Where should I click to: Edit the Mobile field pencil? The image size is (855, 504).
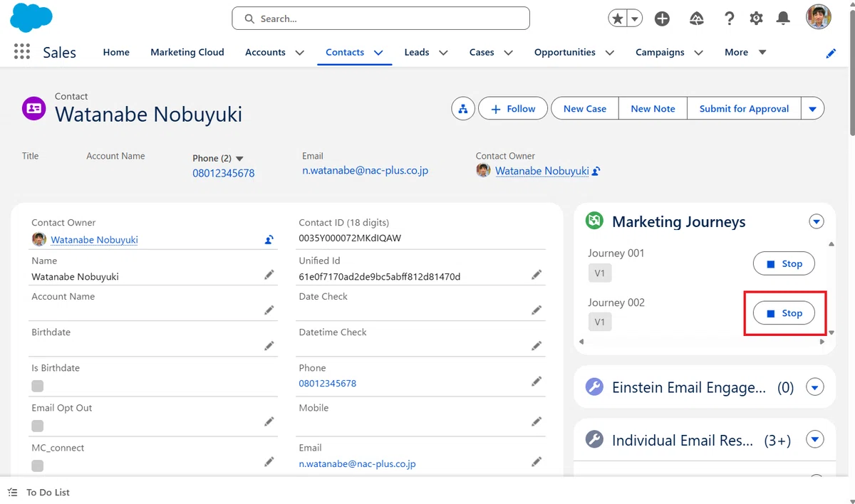537,421
